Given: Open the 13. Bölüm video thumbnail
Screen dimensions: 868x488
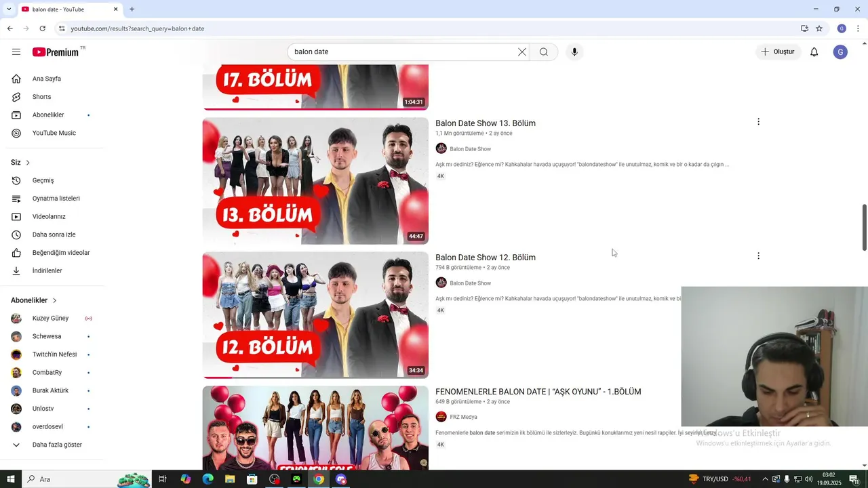Looking at the screenshot, I should pyautogui.click(x=315, y=181).
